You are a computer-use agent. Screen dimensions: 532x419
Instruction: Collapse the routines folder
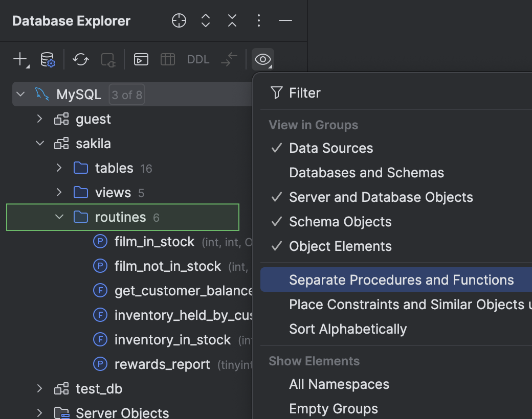point(58,217)
